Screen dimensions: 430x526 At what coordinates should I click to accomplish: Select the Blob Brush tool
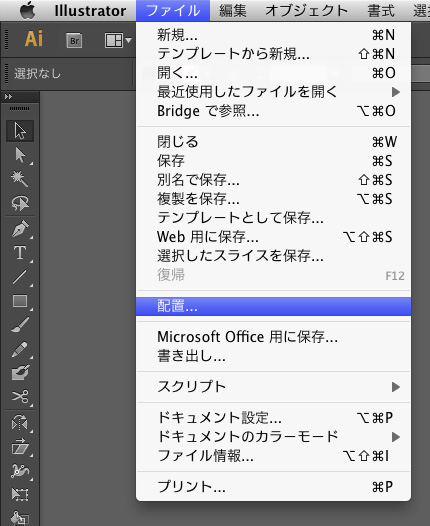click(x=20, y=373)
